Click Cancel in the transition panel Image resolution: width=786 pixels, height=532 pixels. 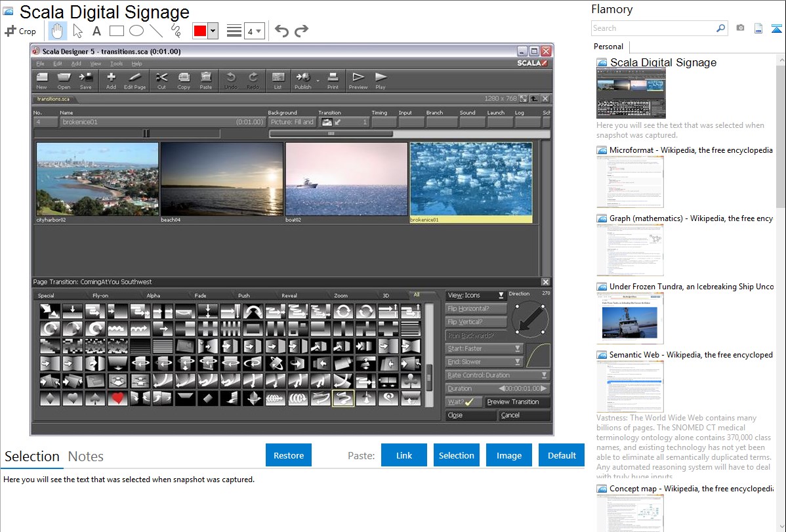tap(524, 415)
